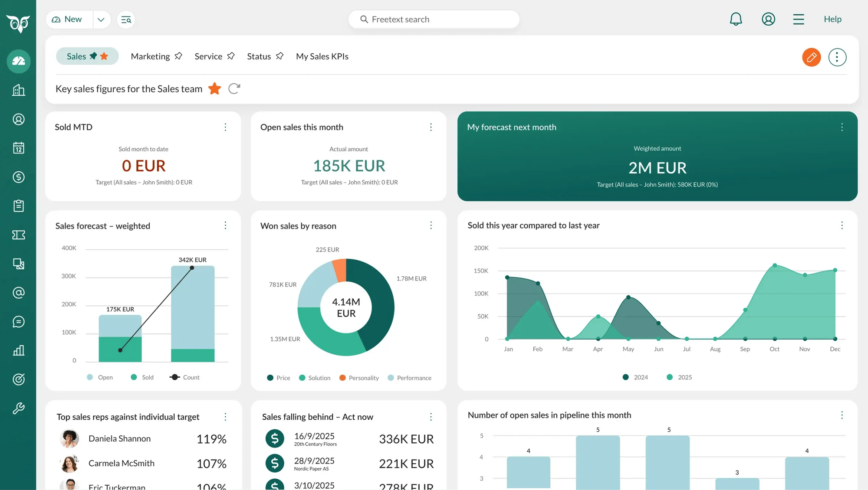Click the Freetext search field
The image size is (868, 490).
coord(434,19)
